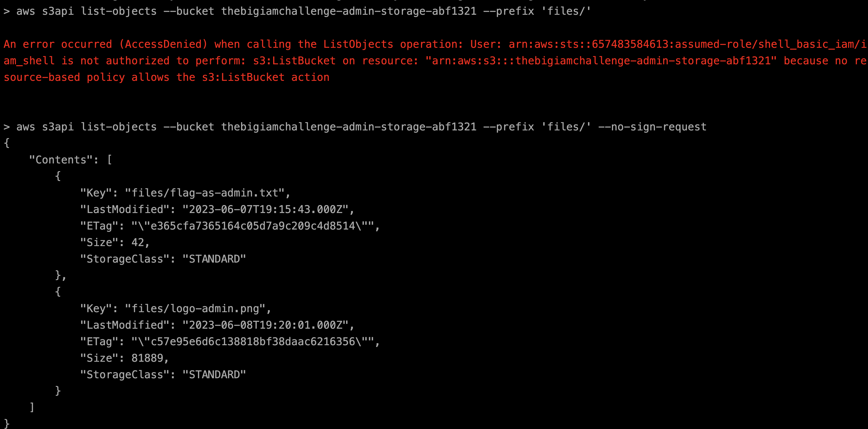Image resolution: width=868 pixels, height=429 pixels.
Task: Click the bucket name in second command
Action: [349, 127]
